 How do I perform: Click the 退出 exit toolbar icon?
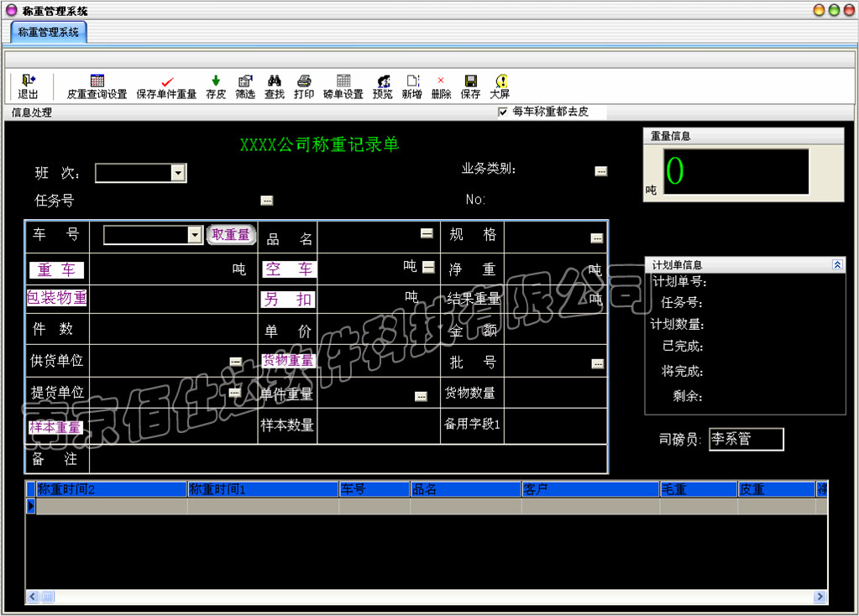(28, 86)
